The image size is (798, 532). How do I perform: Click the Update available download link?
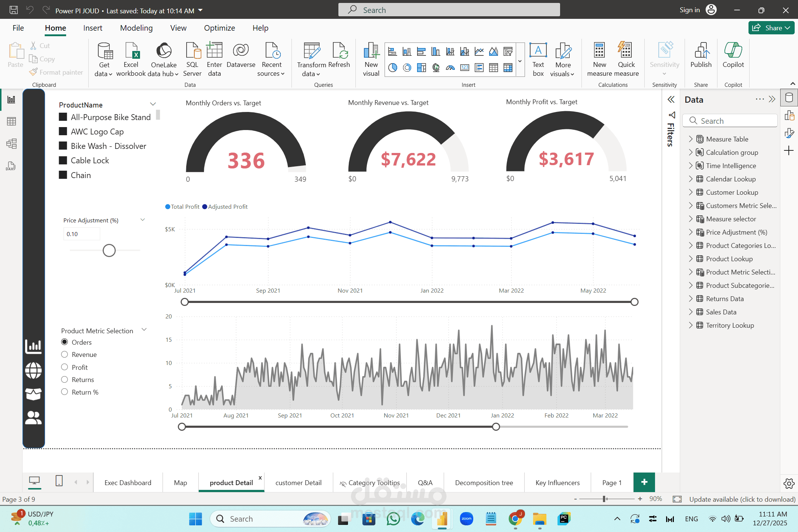coord(742,499)
